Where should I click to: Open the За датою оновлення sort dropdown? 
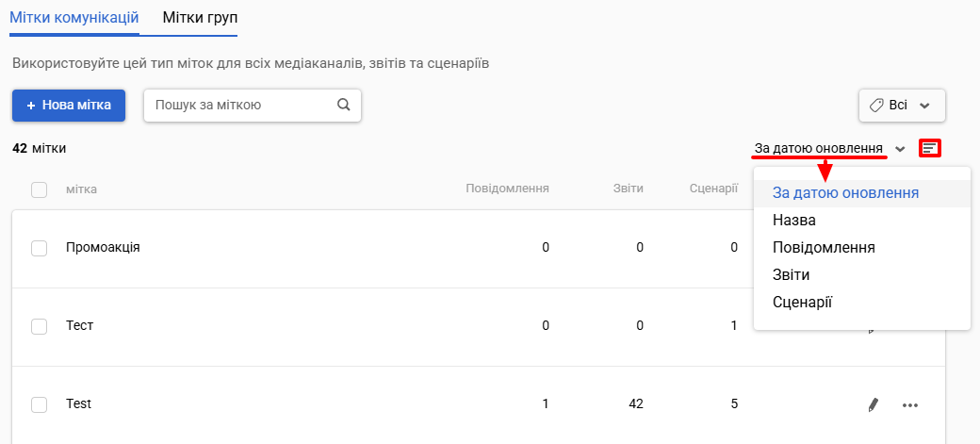pos(819,149)
